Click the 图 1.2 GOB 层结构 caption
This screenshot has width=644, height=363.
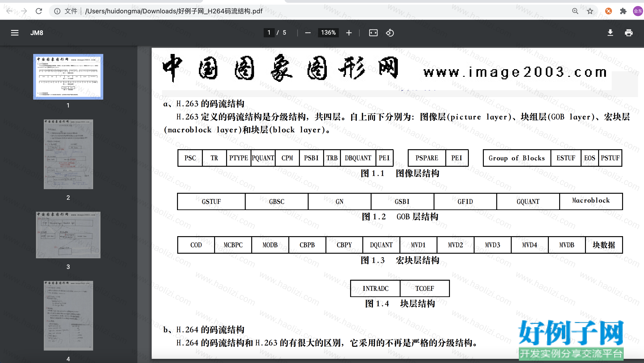[x=400, y=217]
